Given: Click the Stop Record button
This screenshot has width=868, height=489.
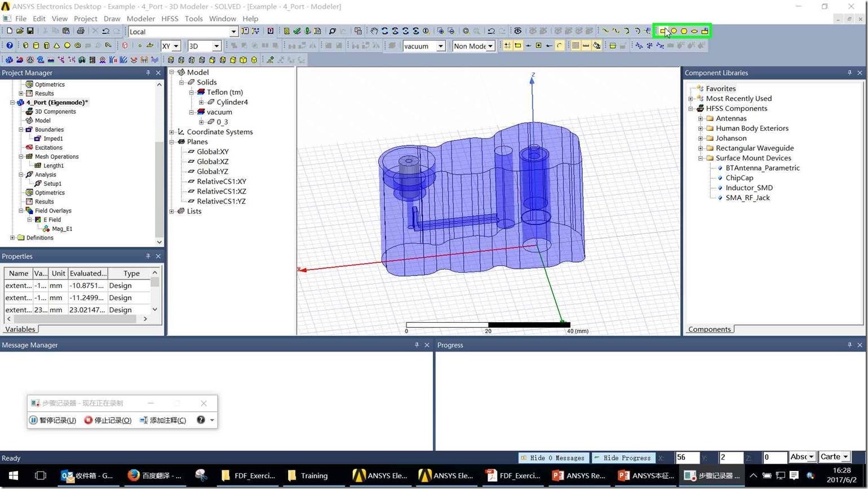Looking at the screenshot, I should point(107,420).
